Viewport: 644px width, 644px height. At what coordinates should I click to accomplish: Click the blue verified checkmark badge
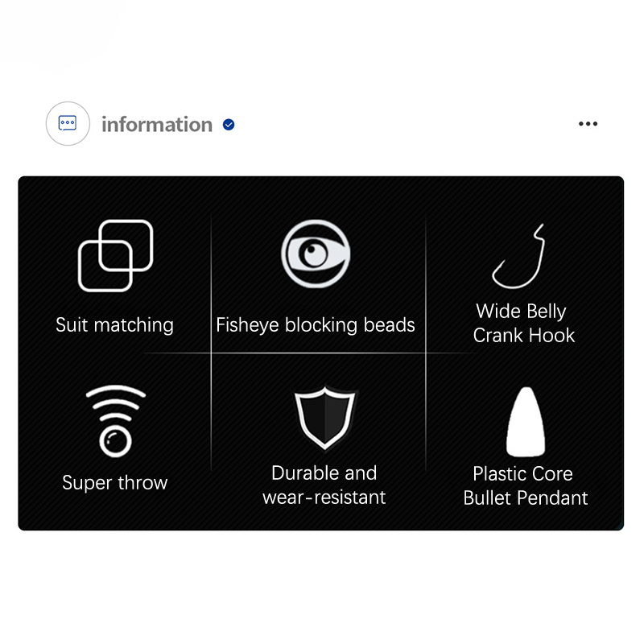[229, 125]
